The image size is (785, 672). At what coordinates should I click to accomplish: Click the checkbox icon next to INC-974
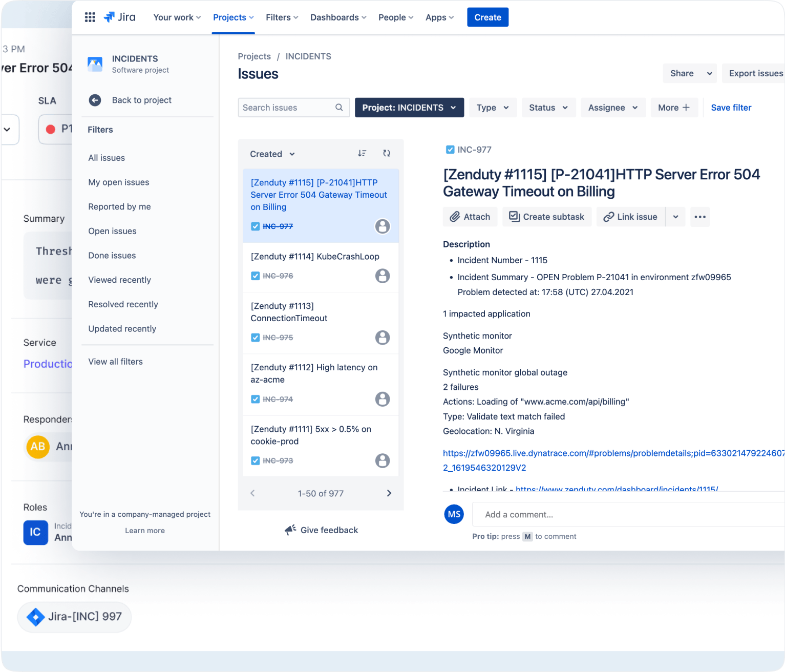click(255, 400)
